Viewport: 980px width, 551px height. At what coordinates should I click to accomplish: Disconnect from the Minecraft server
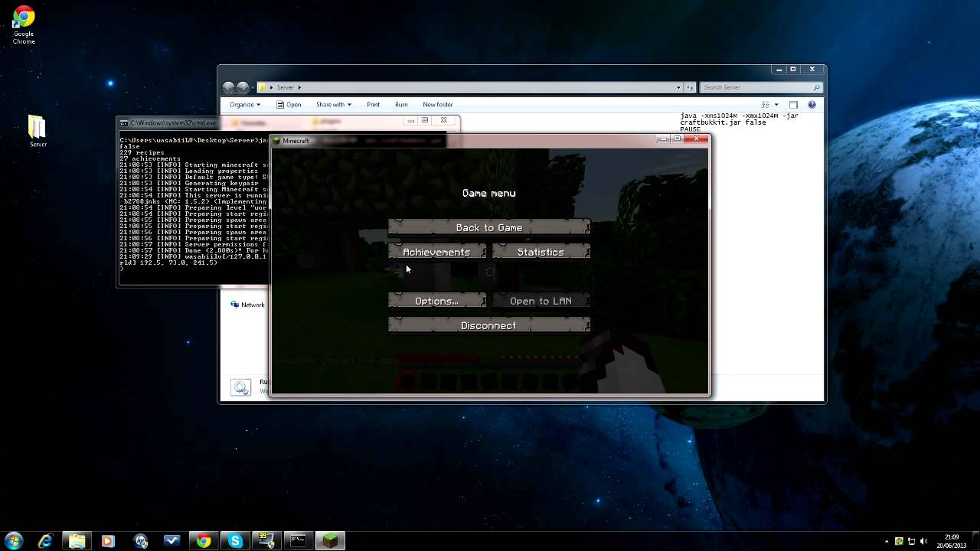(489, 325)
